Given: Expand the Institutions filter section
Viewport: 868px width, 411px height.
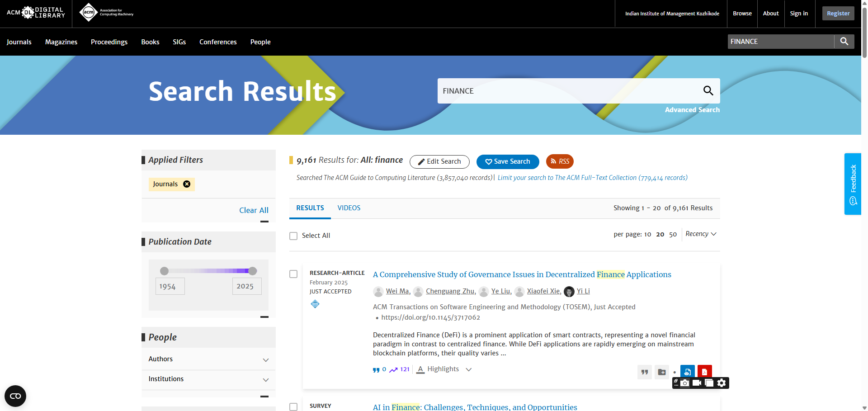Looking at the screenshot, I should click(265, 379).
